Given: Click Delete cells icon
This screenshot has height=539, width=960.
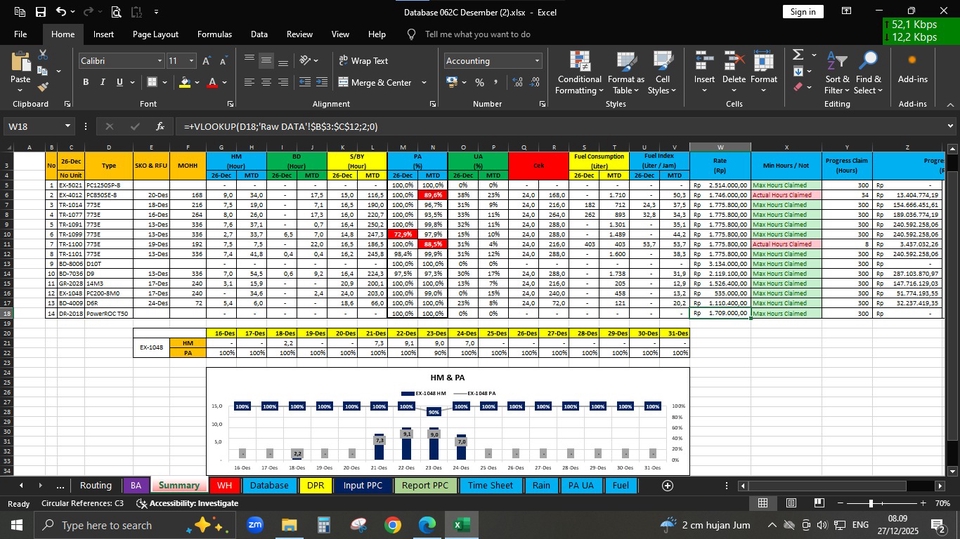Looking at the screenshot, I should (x=733, y=62).
